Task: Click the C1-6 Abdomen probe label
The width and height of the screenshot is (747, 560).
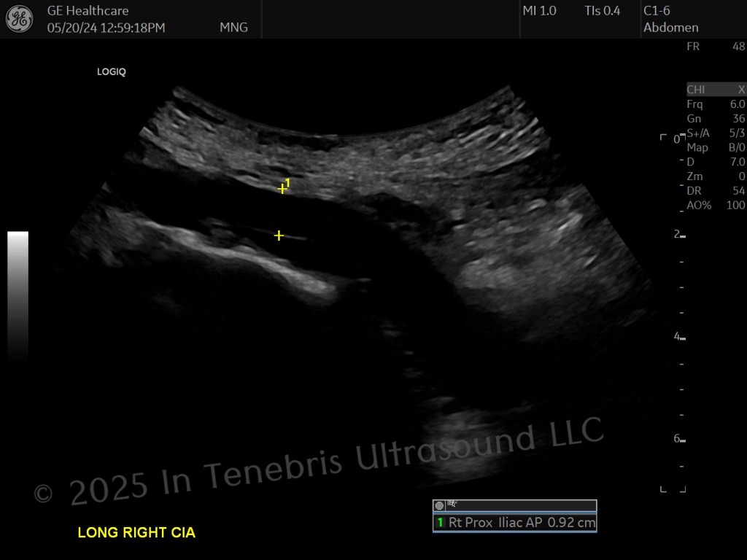Action: click(x=671, y=19)
